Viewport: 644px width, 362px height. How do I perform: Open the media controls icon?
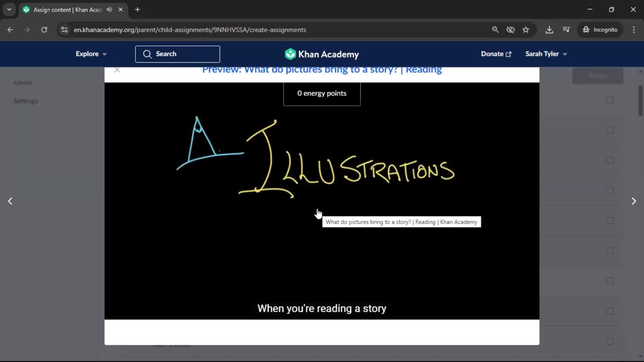pyautogui.click(x=566, y=30)
